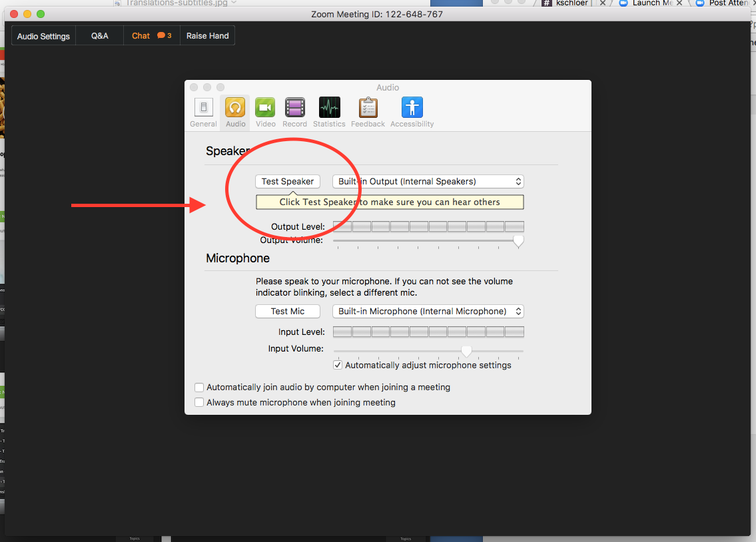
Task: Open Audio Settings in meeting toolbar
Action: click(x=43, y=36)
